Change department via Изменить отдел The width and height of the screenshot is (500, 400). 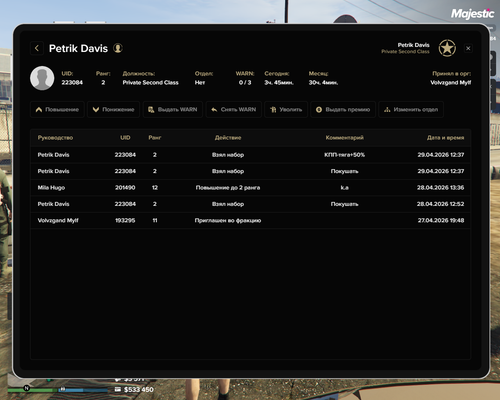(411, 109)
